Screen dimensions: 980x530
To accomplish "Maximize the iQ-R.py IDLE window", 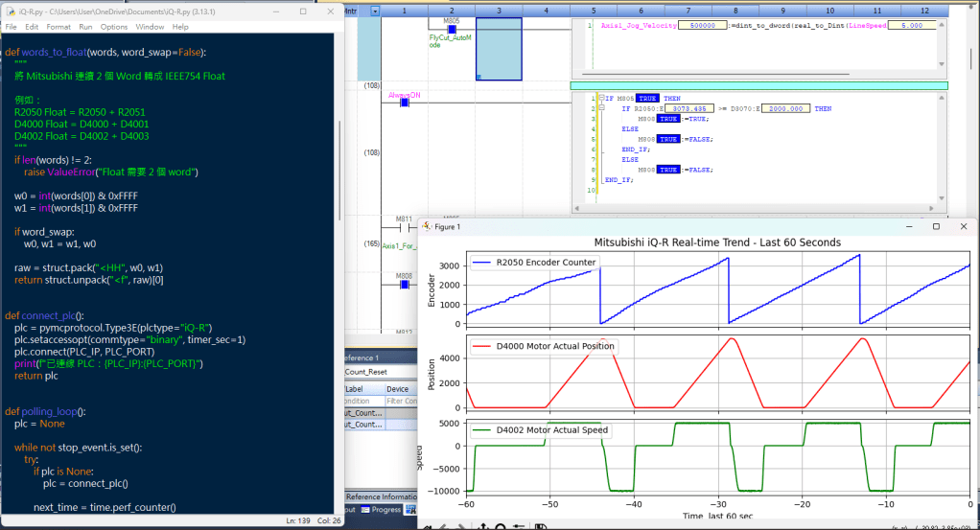I will tap(303, 12).
